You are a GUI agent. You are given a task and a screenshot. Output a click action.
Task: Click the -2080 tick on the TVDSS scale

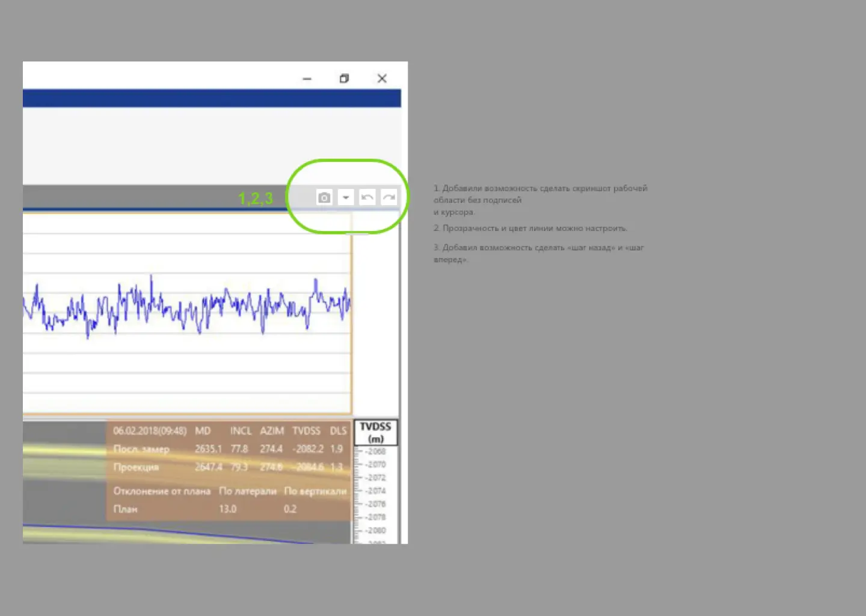click(x=375, y=531)
